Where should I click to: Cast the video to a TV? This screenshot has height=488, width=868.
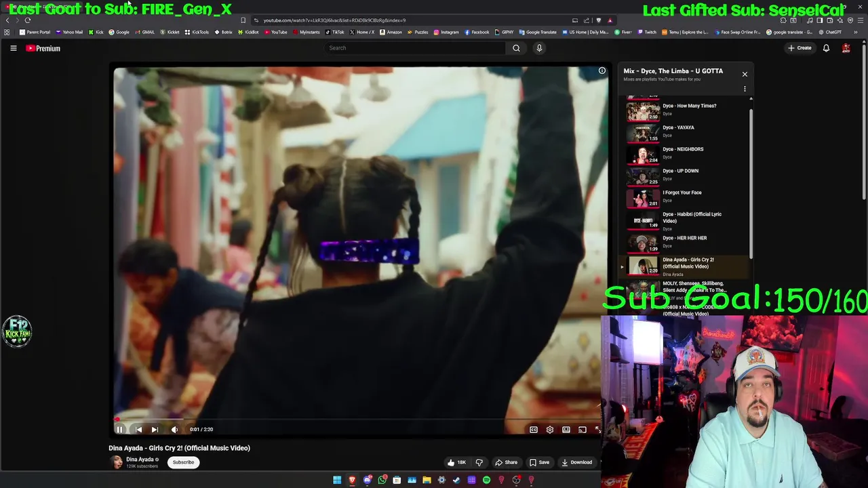[583, 430]
